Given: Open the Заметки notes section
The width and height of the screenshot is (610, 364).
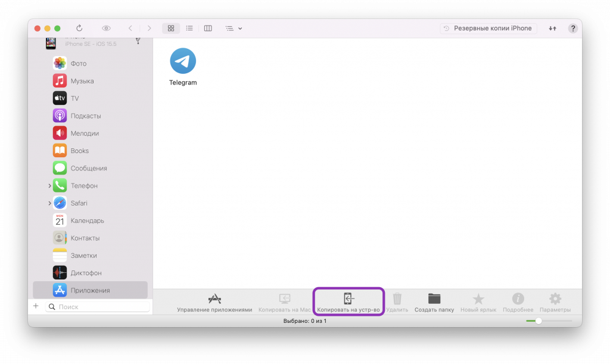Looking at the screenshot, I should tap(91, 256).
